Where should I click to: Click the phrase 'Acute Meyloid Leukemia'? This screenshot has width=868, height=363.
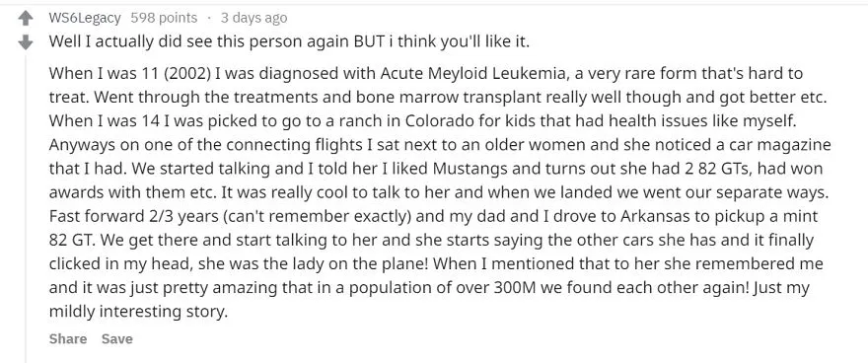click(472, 73)
